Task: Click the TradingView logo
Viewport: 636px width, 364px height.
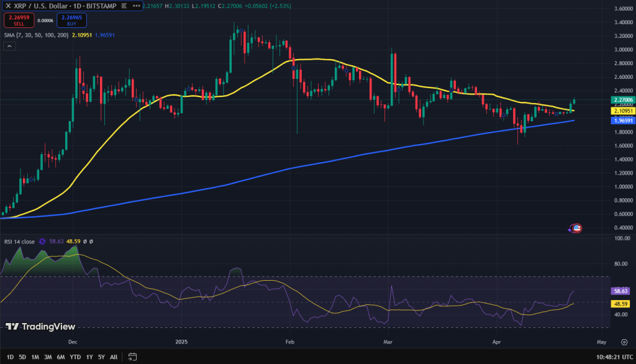Action: (x=40, y=327)
